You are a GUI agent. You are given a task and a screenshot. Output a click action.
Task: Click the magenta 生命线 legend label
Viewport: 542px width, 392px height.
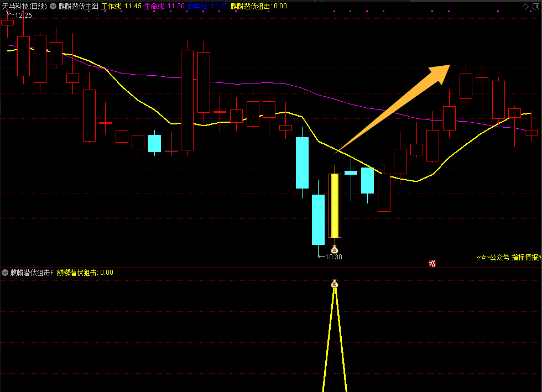[164, 6]
